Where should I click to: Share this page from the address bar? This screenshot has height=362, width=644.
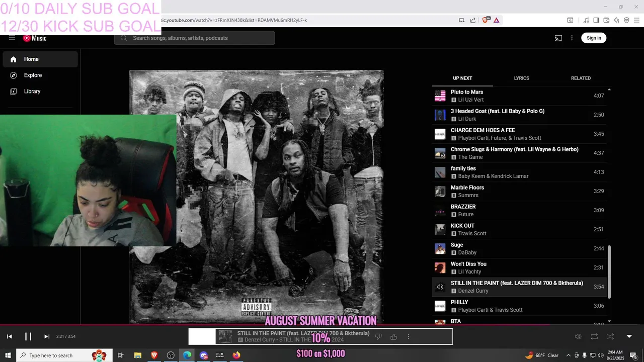pos(473,20)
